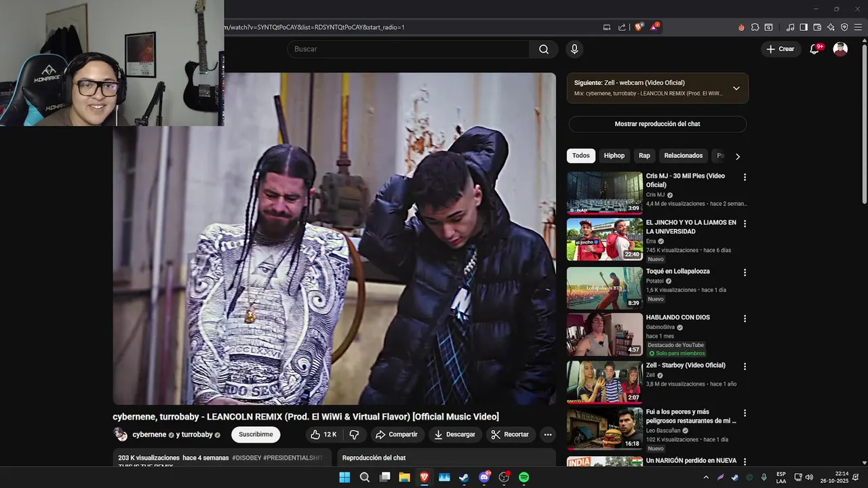This screenshot has width=868, height=488.
Task: Open File Explorer from the taskbar
Action: (404, 477)
